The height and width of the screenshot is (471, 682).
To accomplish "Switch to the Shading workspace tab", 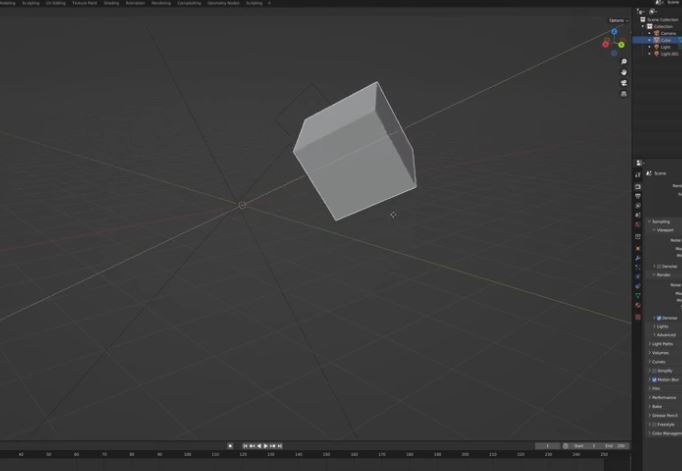I will point(111,3).
